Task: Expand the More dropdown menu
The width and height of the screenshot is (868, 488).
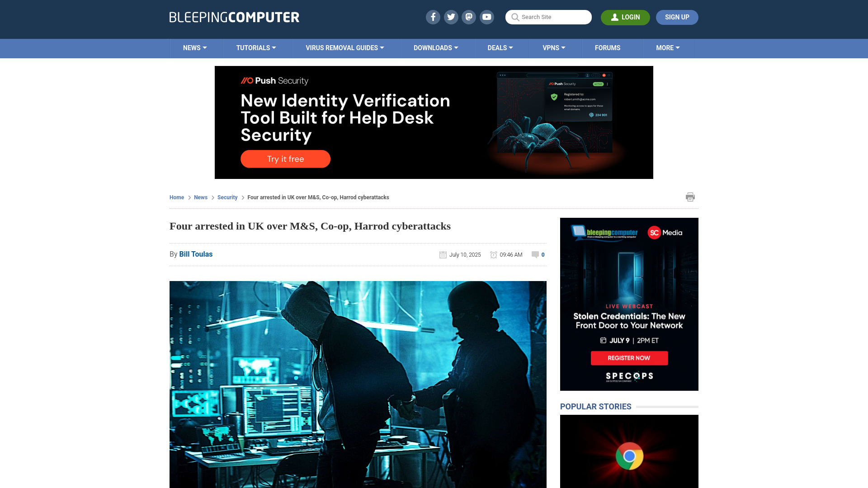Action: tap(668, 48)
